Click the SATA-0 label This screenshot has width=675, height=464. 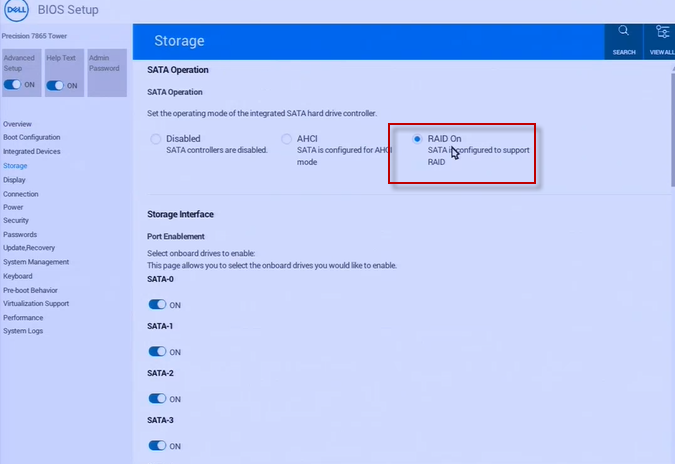[160, 279]
